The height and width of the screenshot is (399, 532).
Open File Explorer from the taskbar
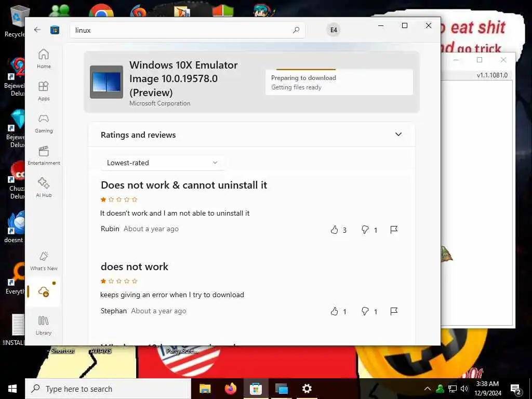[205, 389]
